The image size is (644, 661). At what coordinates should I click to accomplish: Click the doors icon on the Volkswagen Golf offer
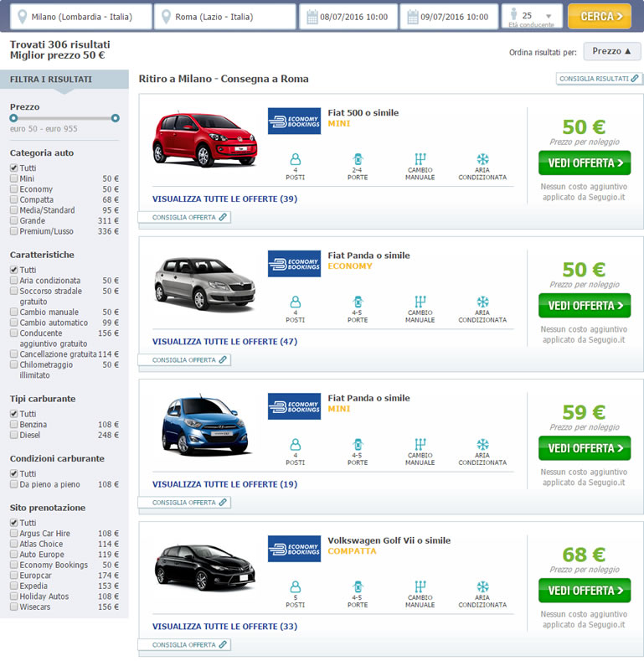pos(358,586)
